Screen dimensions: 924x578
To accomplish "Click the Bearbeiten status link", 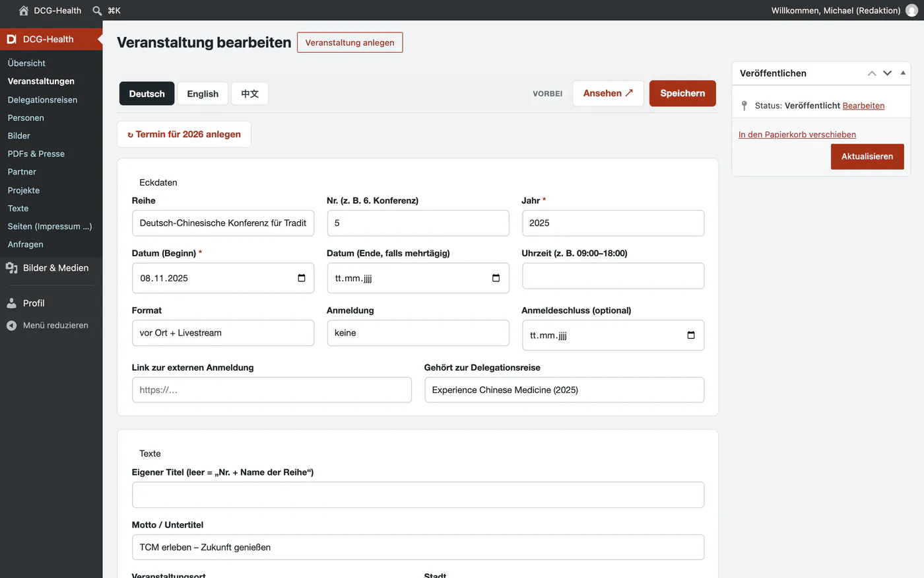I will tap(863, 106).
